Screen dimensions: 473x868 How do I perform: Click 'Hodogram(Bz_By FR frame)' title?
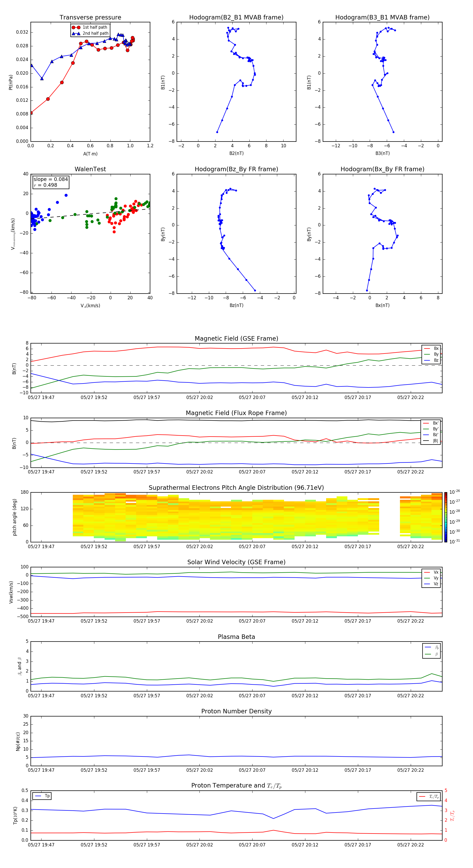[236, 169]
